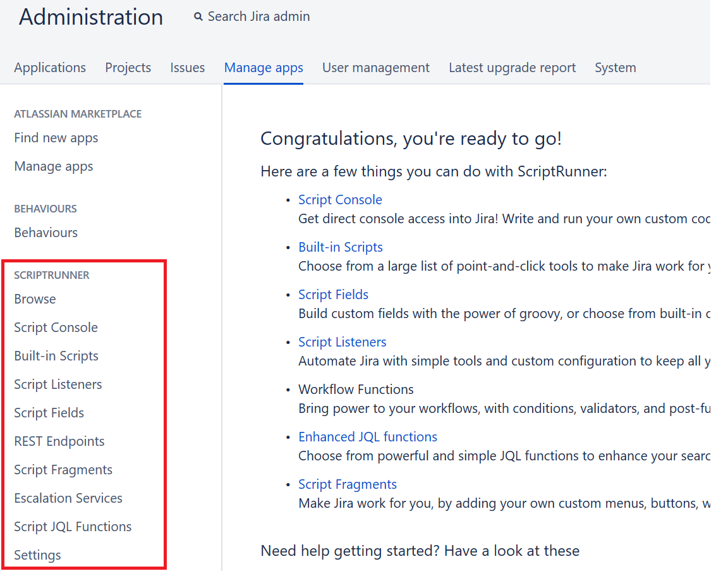The width and height of the screenshot is (728, 571).
Task: Click the Administration heading
Action: tap(91, 17)
